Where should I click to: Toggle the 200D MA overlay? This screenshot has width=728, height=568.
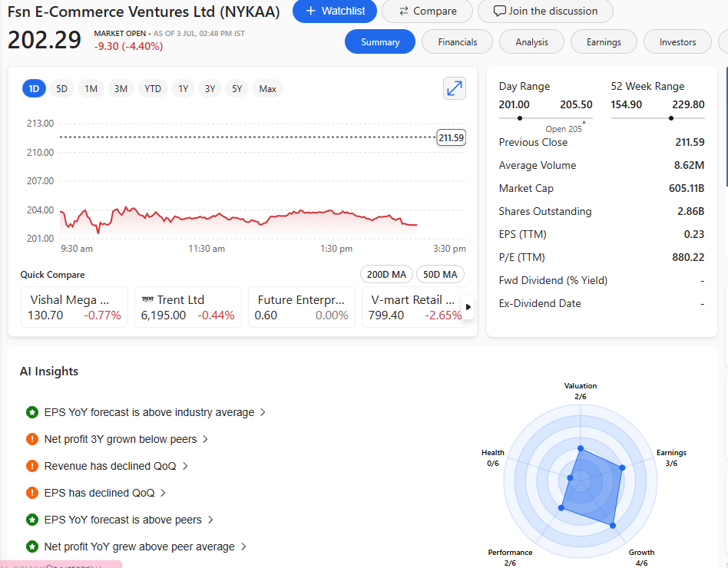386,275
